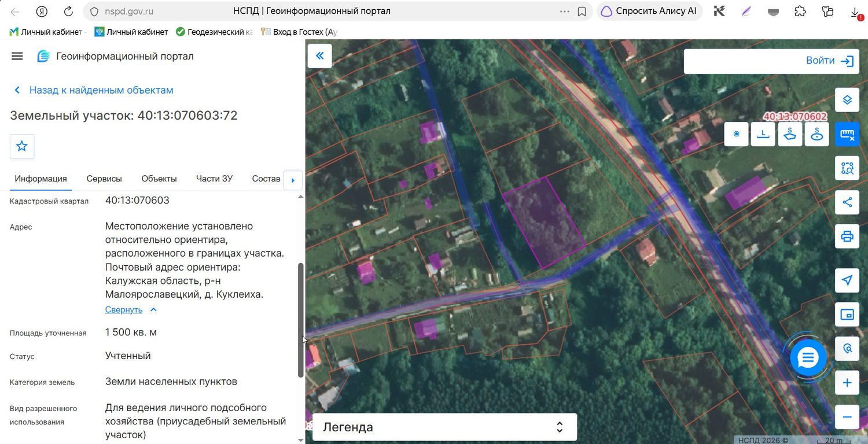
Task: Zoom in with the plus button
Action: [x=847, y=383]
